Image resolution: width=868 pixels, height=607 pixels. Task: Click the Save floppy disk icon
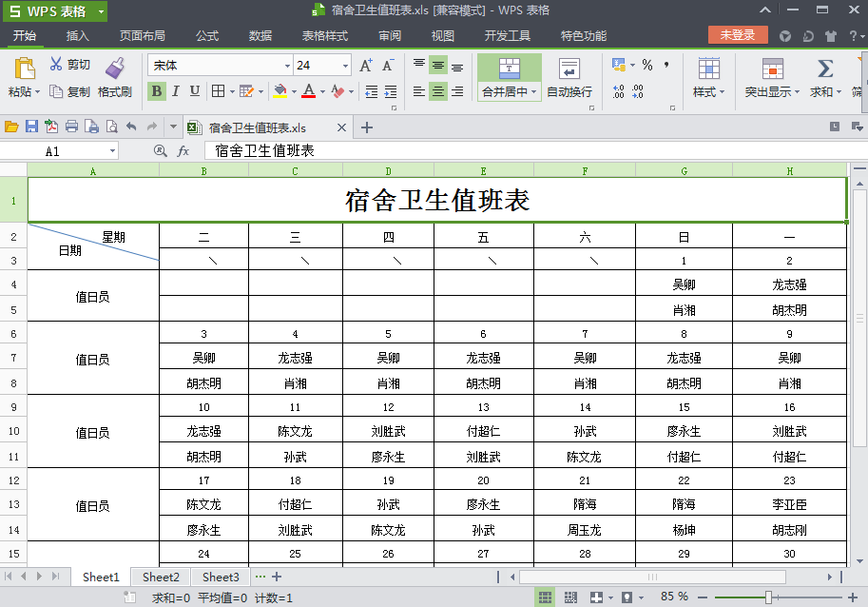[x=31, y=127]
